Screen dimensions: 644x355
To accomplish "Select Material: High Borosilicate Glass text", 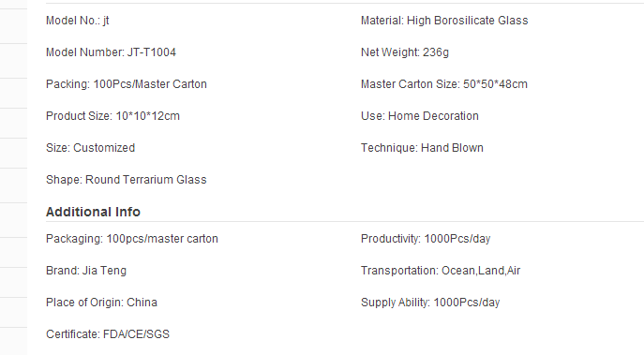I will 444,21.
